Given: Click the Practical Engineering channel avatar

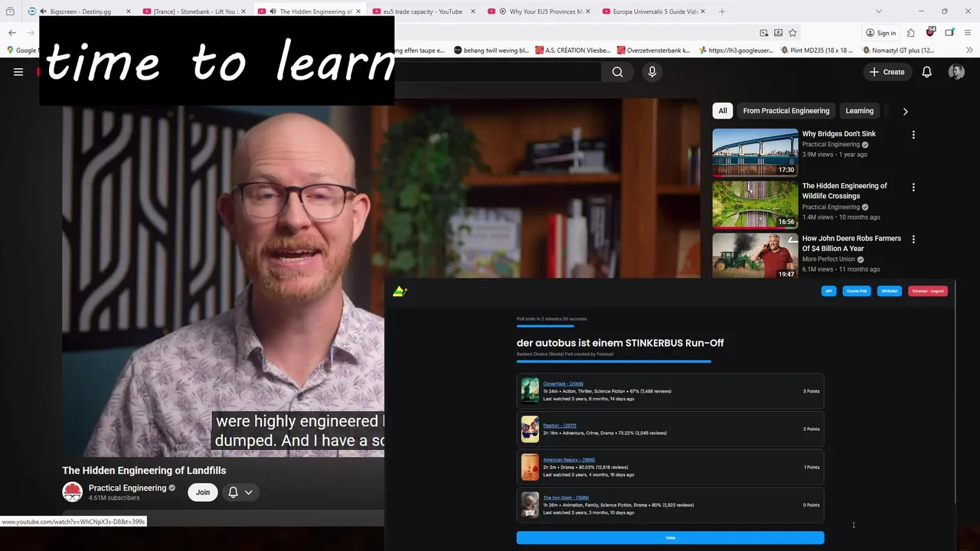Looking at the screenshot, I should tap(72, 492).
